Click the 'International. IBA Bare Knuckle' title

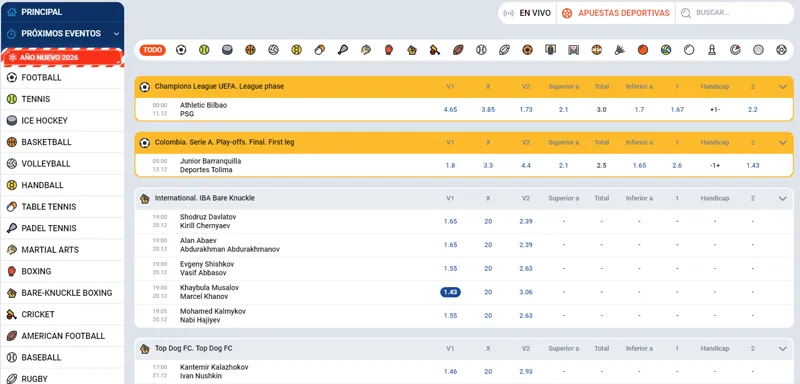tap(205, 198)
